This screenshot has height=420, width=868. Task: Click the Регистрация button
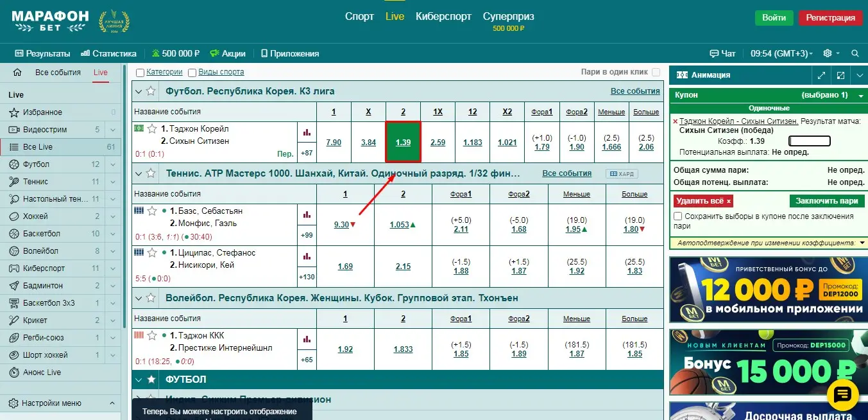tap(830, 18)
